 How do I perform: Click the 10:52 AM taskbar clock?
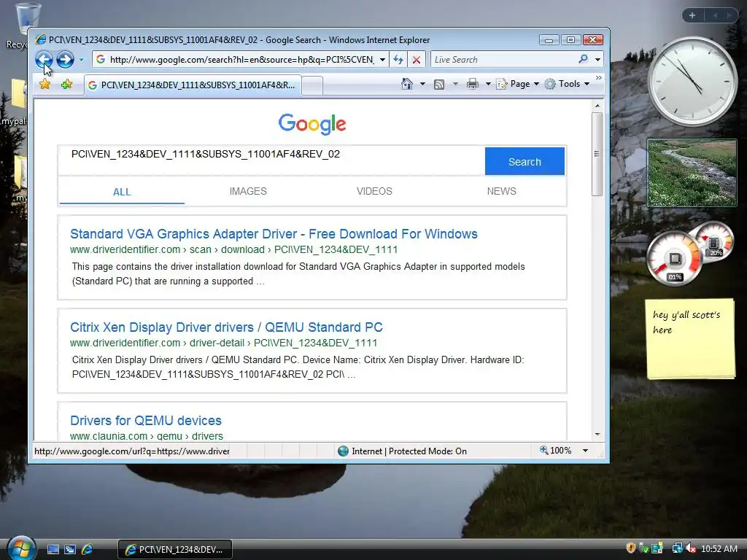[x=719, y=548]
